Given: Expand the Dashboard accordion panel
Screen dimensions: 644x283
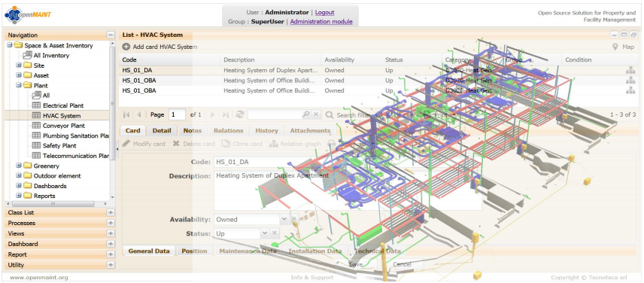Looking at the screenshot, I should [x=110, y=244].
